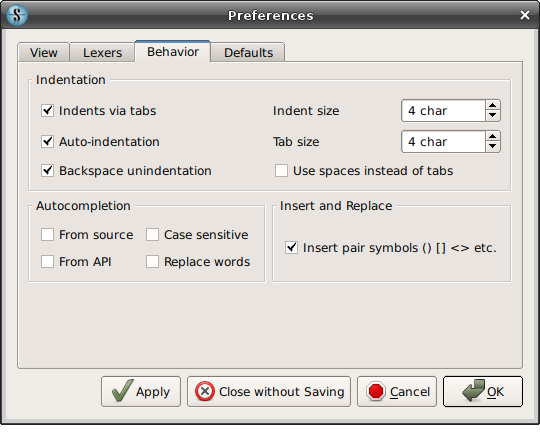Image resolution: width=540 pixels, height=432 pixels.
Task: Close the Preferences dialog with the X
Action: (525, 15)
